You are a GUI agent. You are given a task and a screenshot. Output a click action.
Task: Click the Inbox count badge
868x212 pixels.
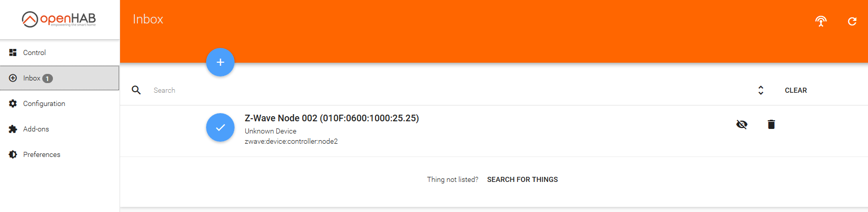(x=47, y=78)
